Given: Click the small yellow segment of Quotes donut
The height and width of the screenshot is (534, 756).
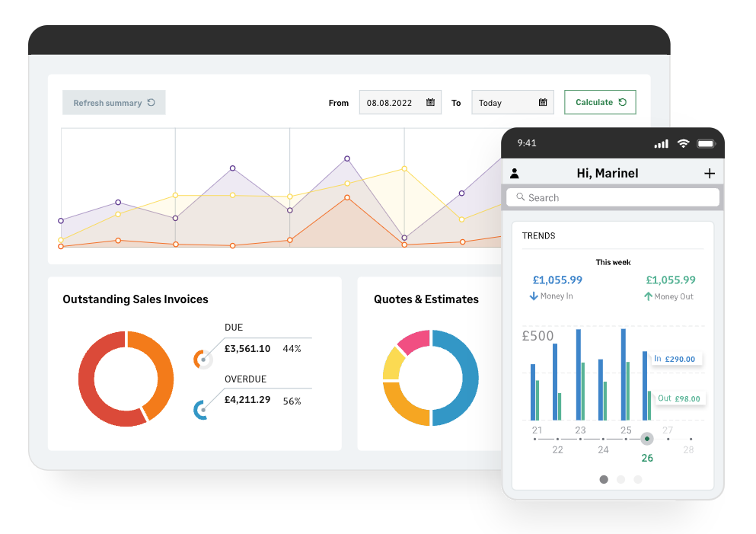Looking at the screenshot, I should 394,365.
